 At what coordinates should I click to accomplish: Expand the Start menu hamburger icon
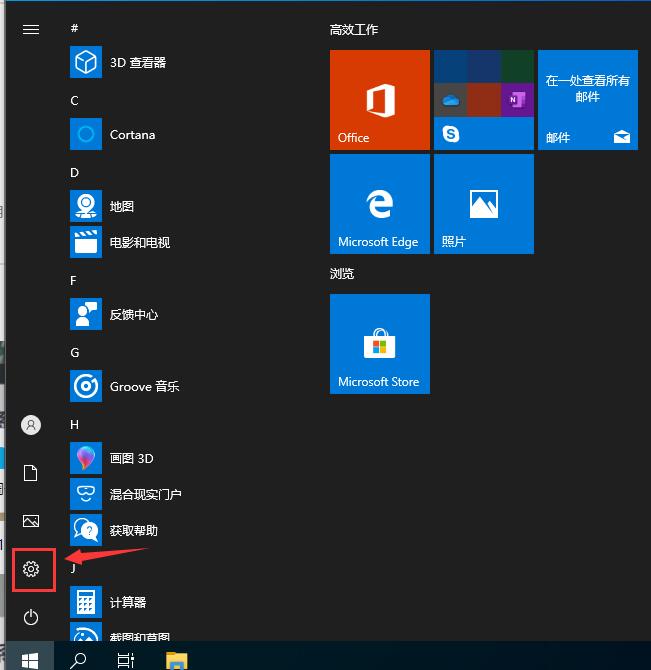tap(31, 29)
